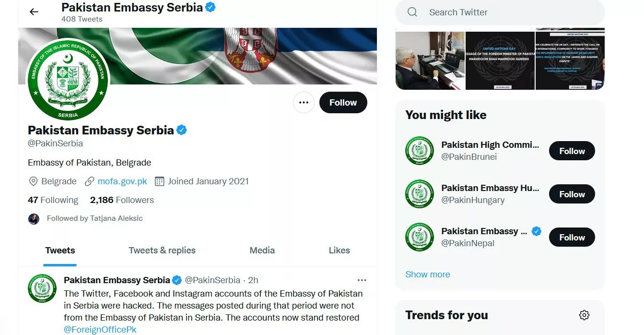Viewport: 644px width, 335px height.
Task: Open the Media tab
Action: (x=262, y=251)
